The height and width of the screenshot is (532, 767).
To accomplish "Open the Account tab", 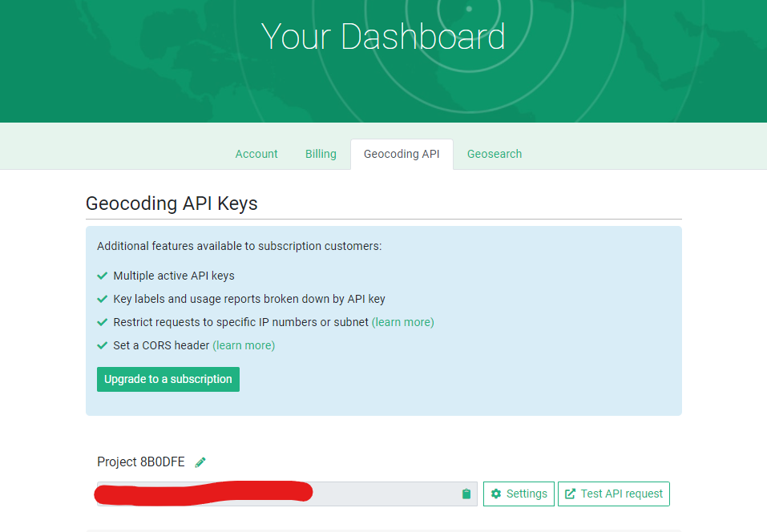I will click(256, 154).
